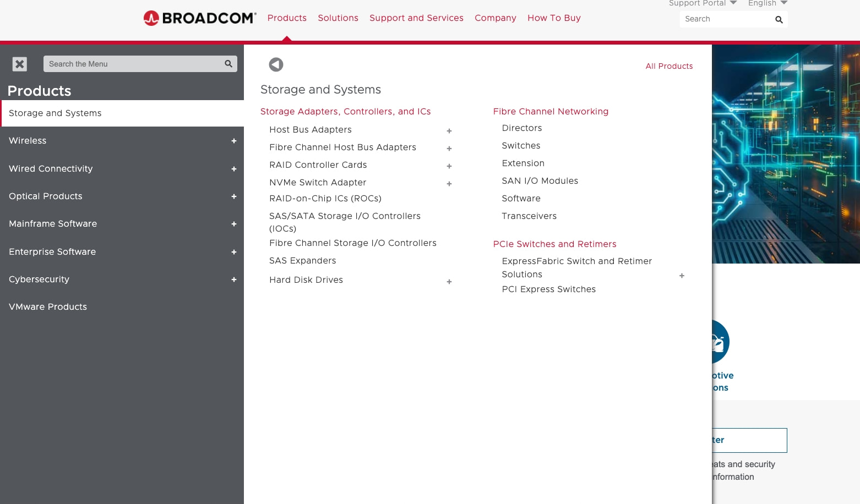Screen dimensions: 860x504
Task: Click the site search magnifier icon
Action: (779, 19)
